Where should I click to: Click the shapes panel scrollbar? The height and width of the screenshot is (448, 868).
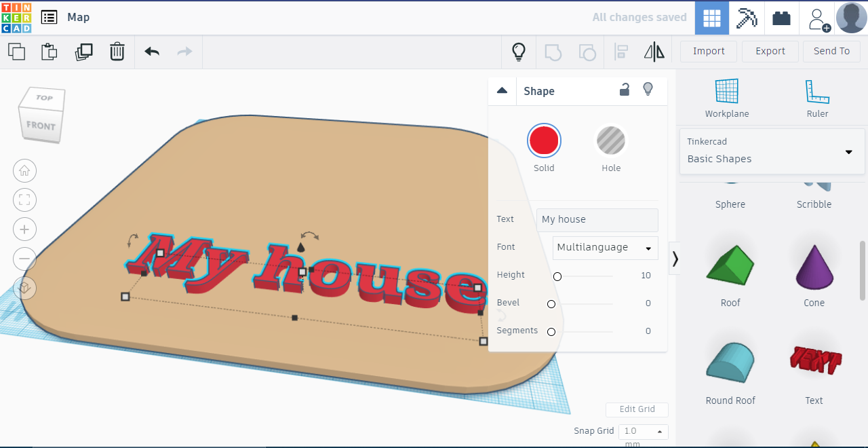[863, 270]
